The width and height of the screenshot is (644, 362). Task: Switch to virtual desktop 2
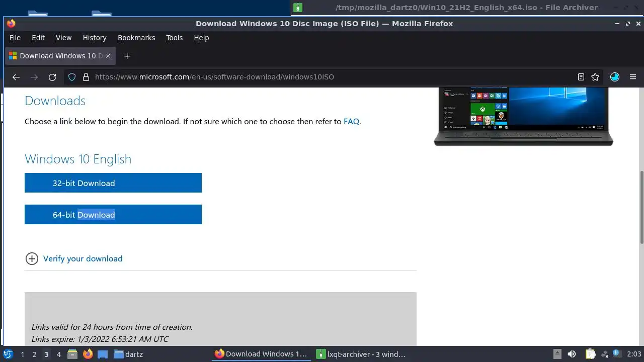(34, 354)
